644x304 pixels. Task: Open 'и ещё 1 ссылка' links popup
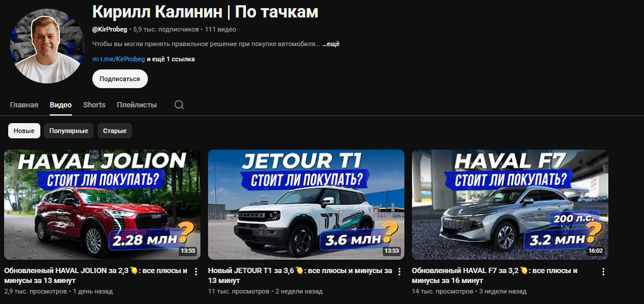[171, 59]
